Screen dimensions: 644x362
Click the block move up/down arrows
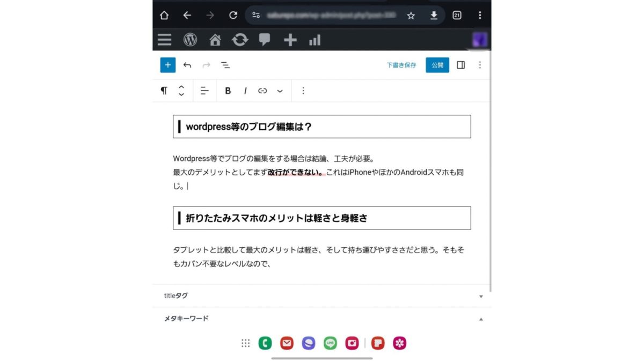pos(181,91)
